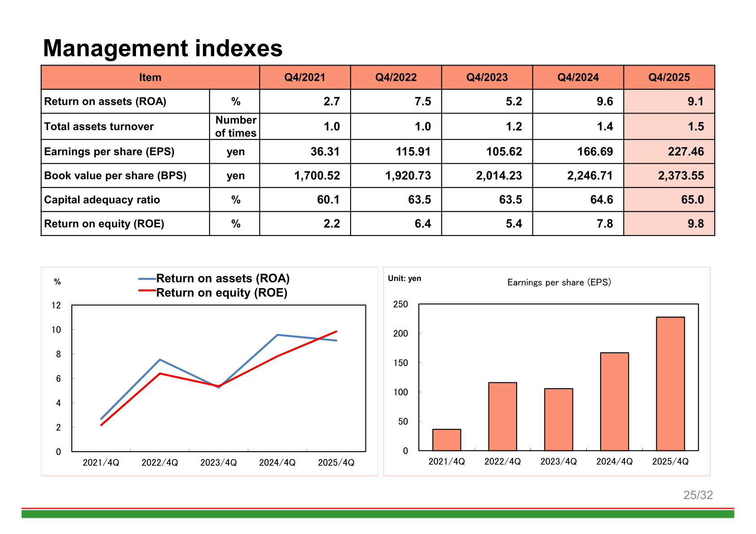Select the Q4/2025 column header
Viewport: 756px width, 534px height.
669,77
